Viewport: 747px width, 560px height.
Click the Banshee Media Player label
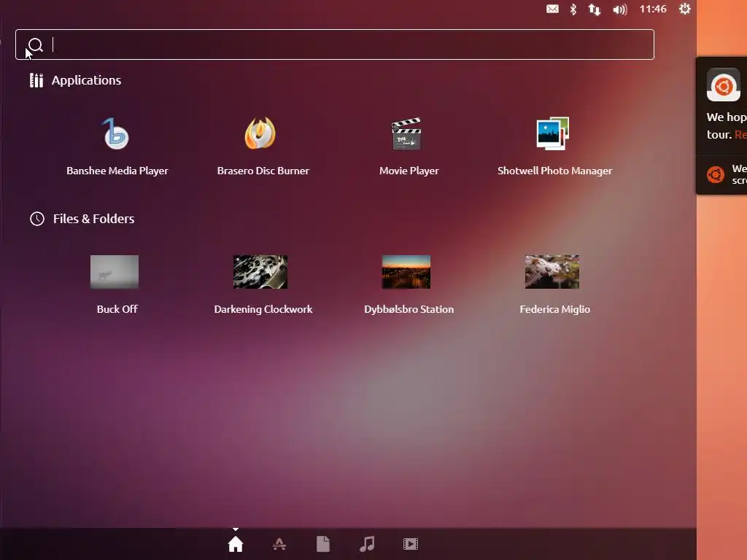pyautogui.click(x=117, y=171)
